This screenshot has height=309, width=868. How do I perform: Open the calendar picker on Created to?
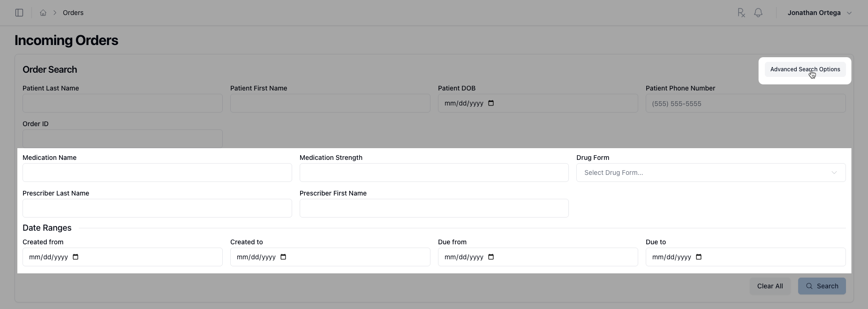click(283, 257)
